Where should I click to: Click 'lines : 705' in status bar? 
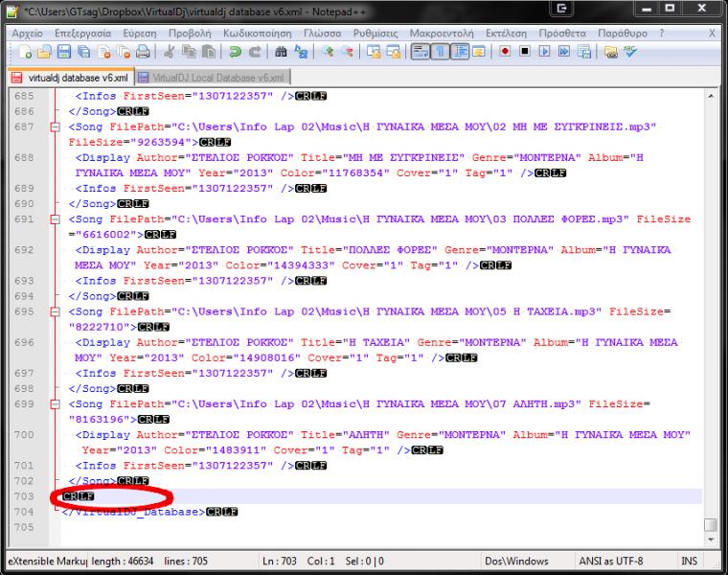(x=186, y=561)
